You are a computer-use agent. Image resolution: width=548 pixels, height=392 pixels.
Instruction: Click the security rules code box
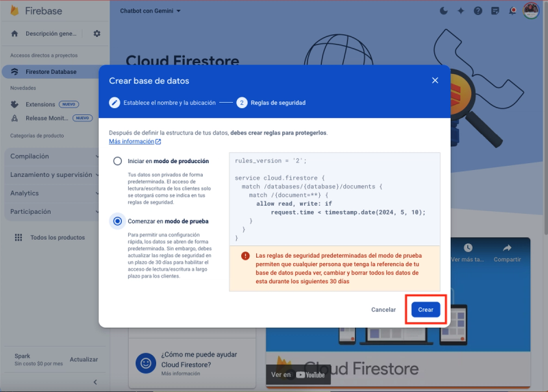tap(334, 199)
